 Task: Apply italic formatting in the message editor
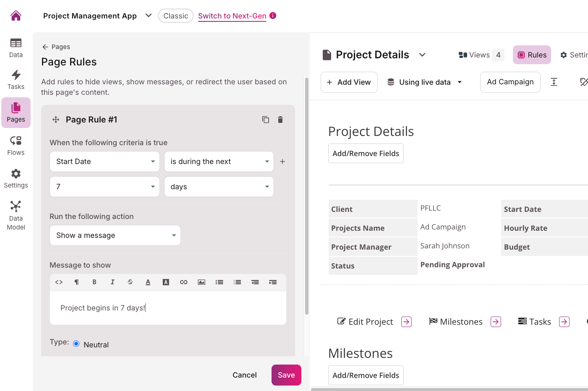[x=112, y=282]
